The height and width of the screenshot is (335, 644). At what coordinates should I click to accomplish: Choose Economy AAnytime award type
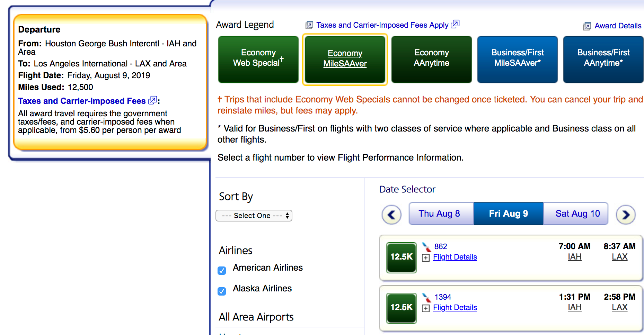(431, 59)
